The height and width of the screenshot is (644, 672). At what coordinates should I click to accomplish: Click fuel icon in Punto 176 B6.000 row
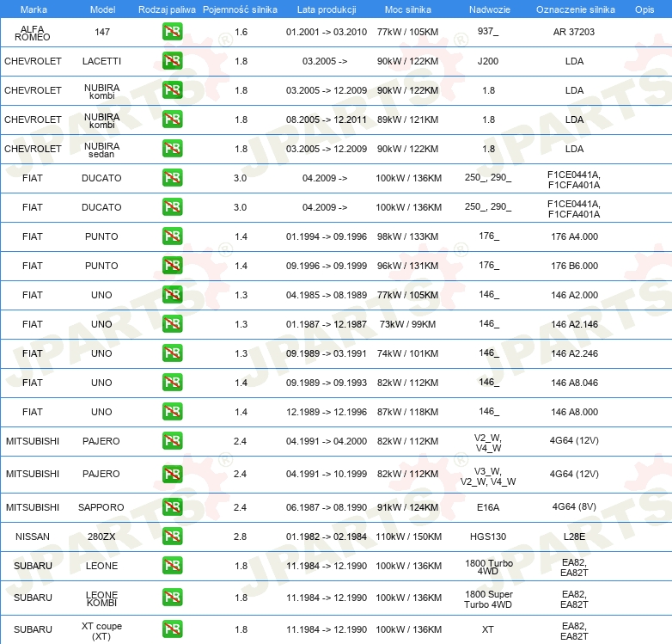172,266
